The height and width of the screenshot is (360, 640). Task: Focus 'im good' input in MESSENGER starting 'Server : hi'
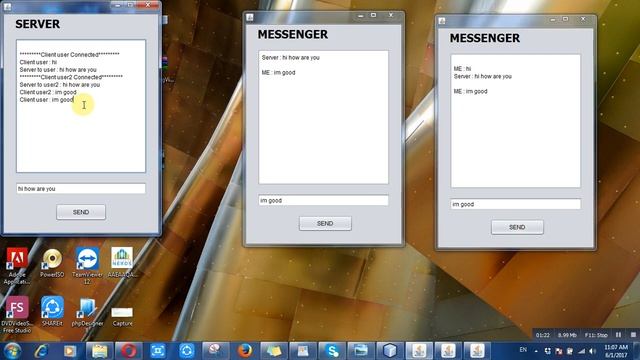click(323, 200)
